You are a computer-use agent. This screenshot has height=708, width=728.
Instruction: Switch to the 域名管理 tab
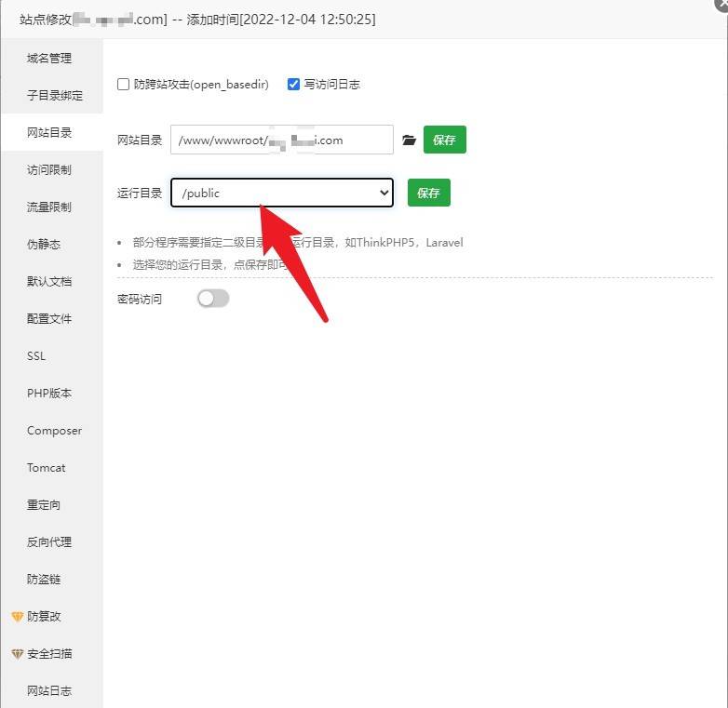[49, 59]
